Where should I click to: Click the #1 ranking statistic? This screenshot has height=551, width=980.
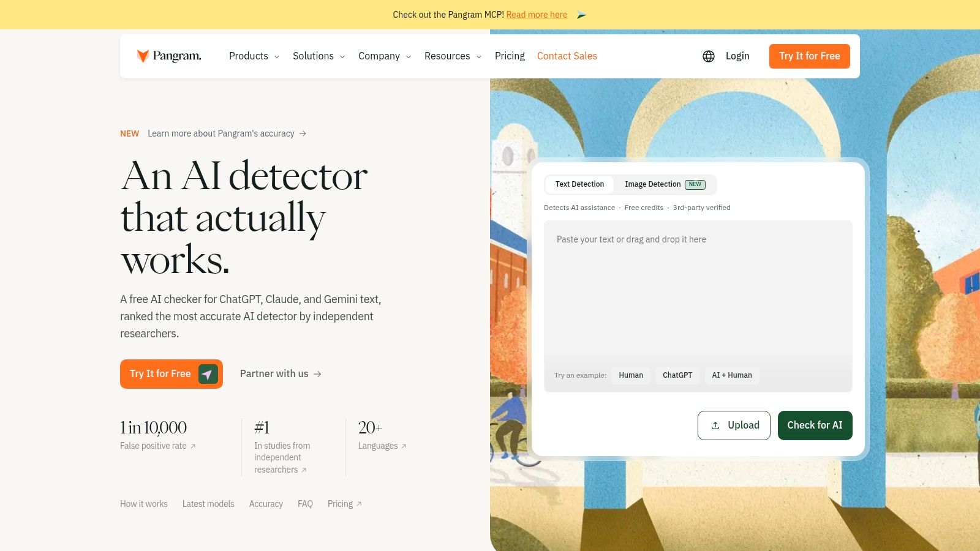[262, 427]
